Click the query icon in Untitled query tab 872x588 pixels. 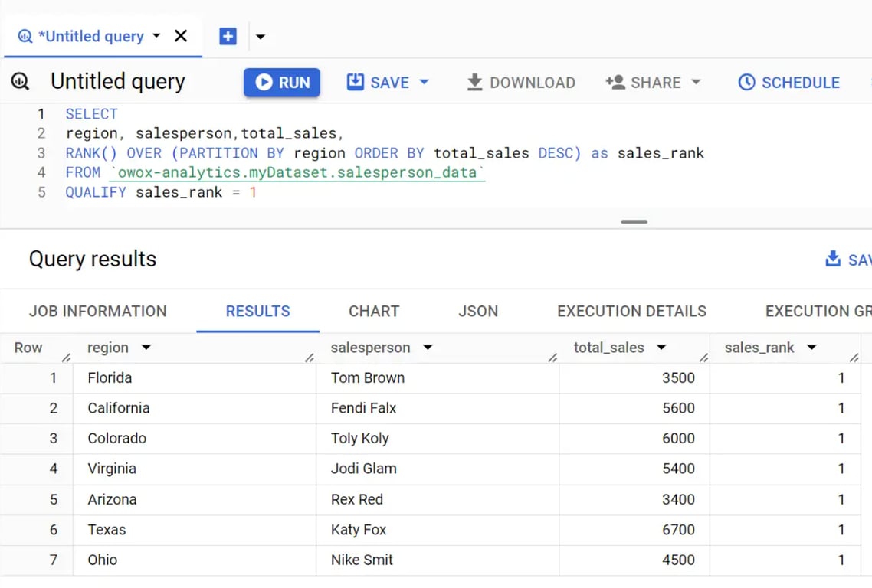pos(25,37)
